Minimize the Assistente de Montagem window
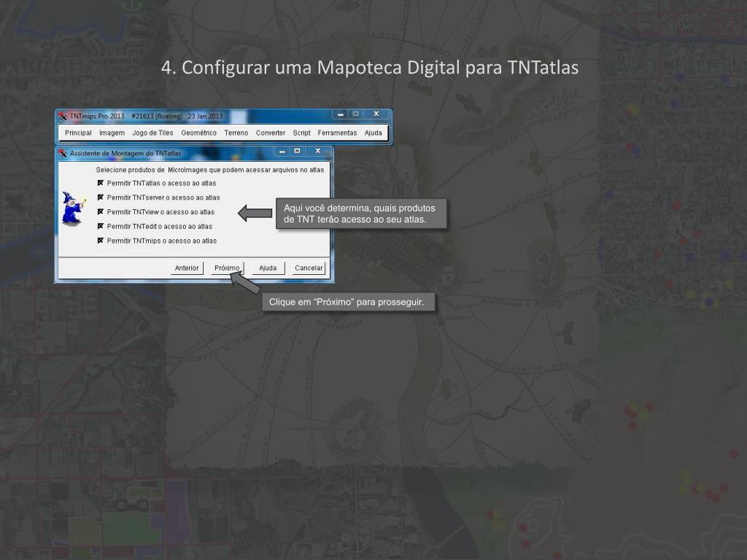 click(282, 152)
